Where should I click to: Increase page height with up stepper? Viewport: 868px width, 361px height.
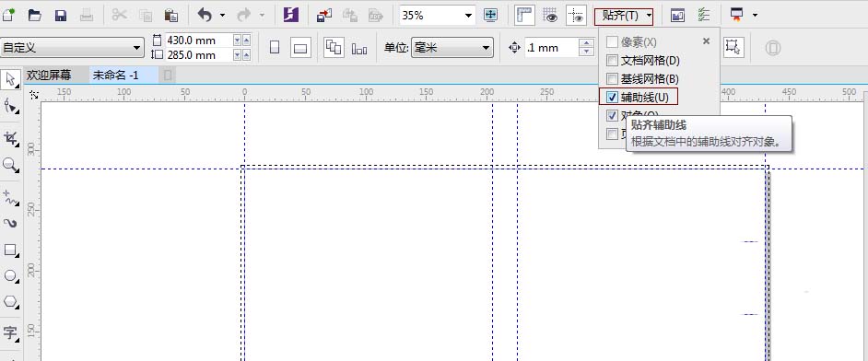[246, 54]
